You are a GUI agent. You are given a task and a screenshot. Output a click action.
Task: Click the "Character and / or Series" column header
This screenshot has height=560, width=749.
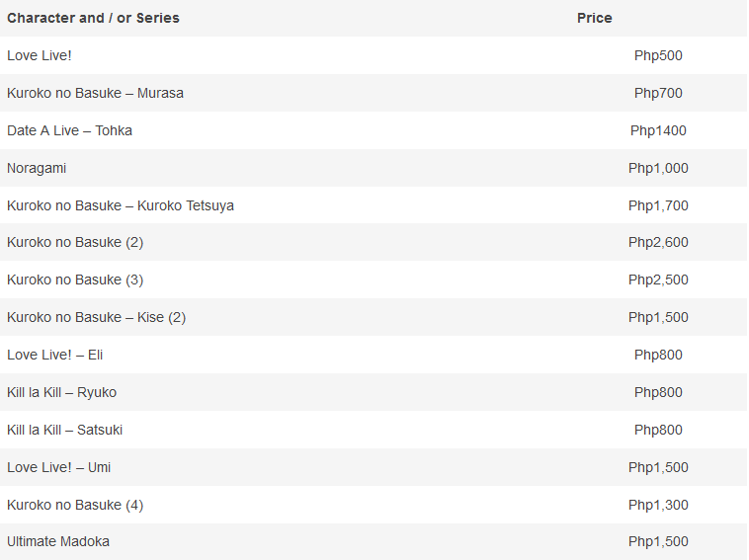pyautogui.click(x=93, y=18)
